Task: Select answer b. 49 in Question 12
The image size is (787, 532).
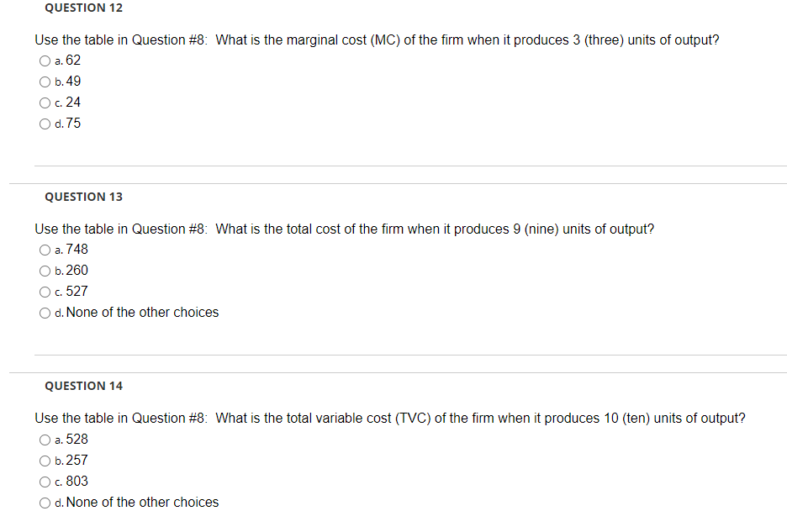Action: [45, 82]
